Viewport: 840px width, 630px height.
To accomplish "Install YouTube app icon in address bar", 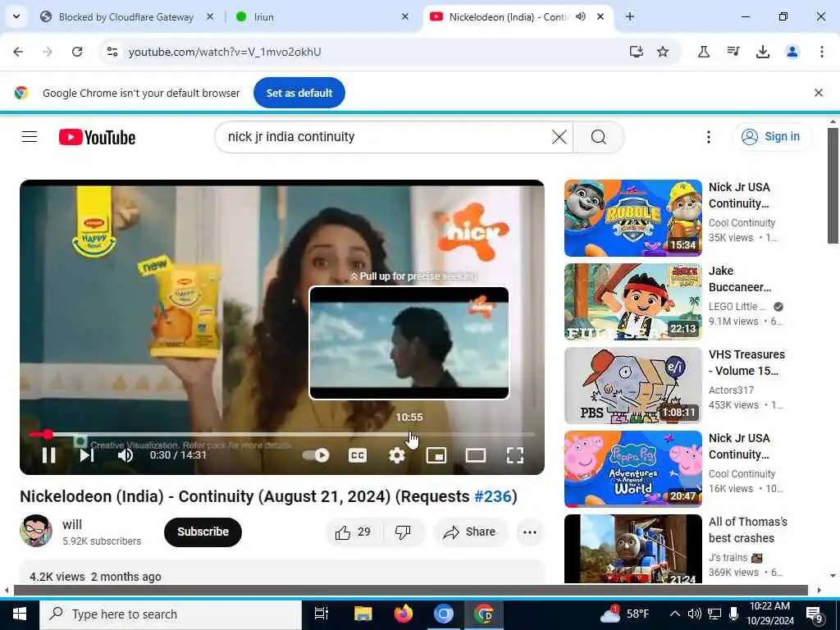I will (x=636, y=52).
